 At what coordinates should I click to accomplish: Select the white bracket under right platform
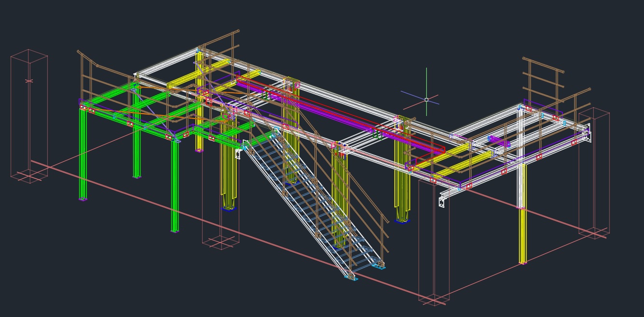click(x=442, y=200)
